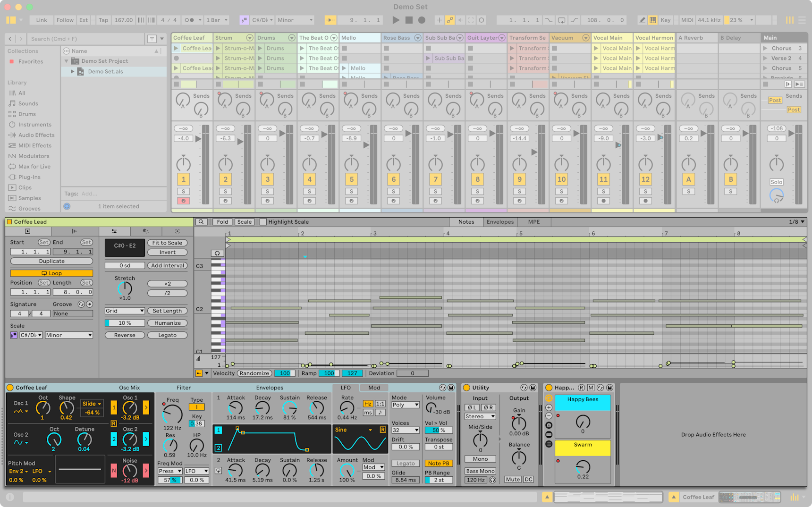Select the Draw Mode pencil icon
812x507 pixels.
[643, 20]
